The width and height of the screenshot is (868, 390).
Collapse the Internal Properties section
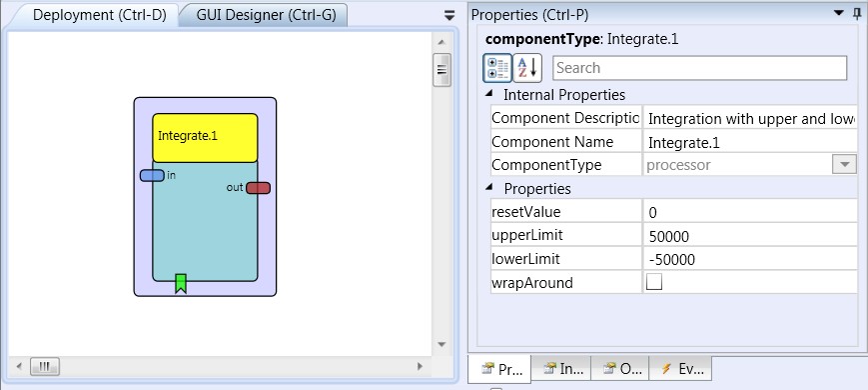point(489,94)
